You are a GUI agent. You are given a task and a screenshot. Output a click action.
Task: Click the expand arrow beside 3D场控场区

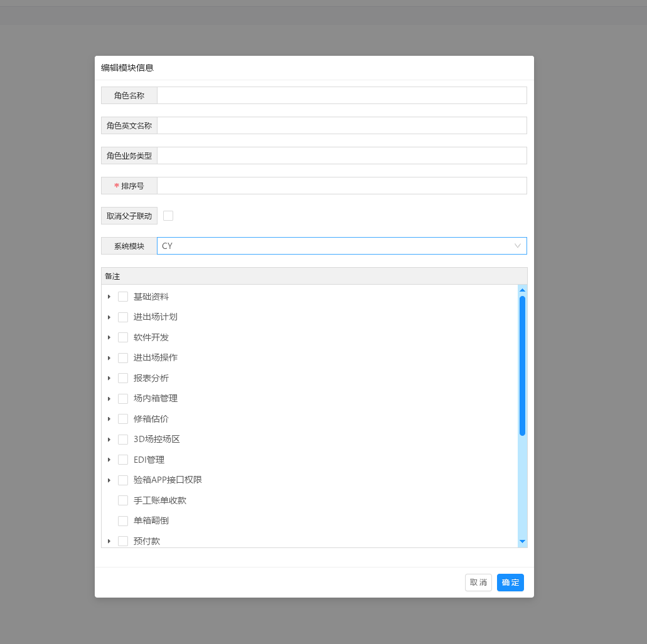pos(109,440)
